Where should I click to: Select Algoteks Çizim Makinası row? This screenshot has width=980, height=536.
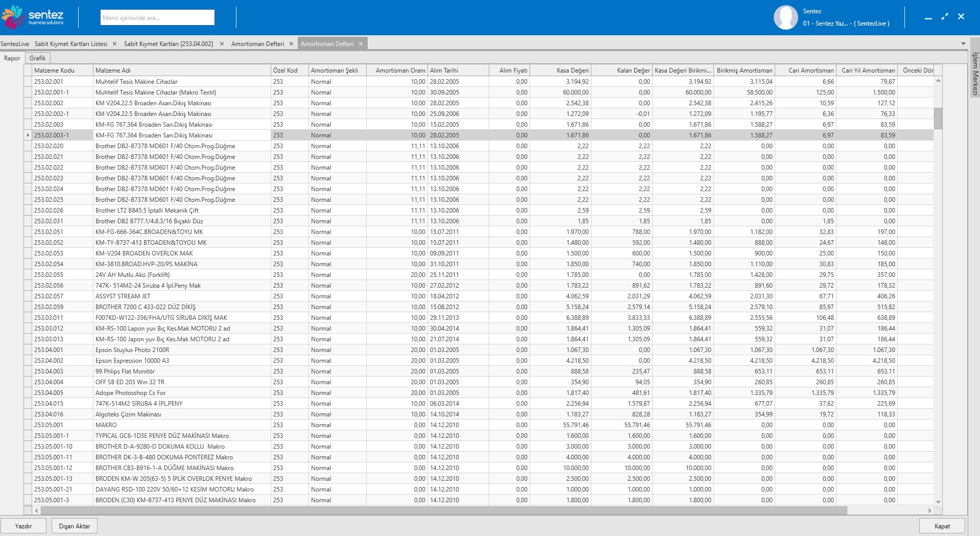point(479,414)
